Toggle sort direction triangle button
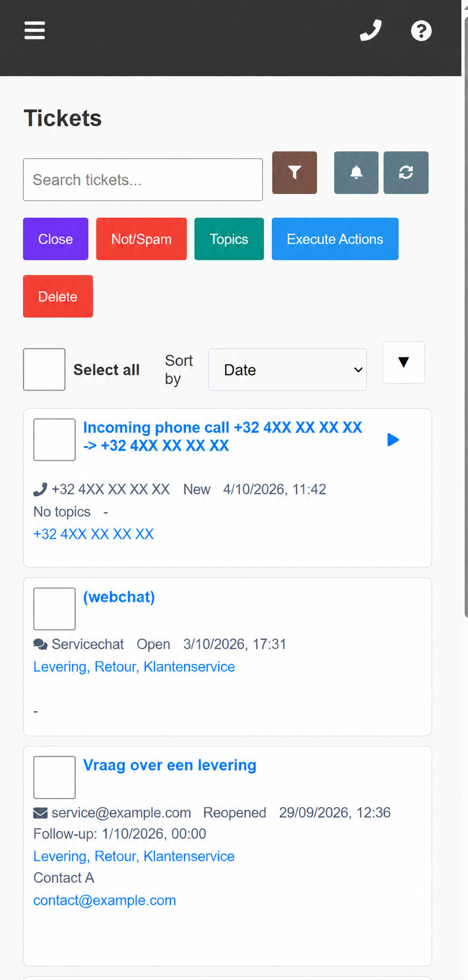This screenshot has height=980, width=468. (404, 363)
